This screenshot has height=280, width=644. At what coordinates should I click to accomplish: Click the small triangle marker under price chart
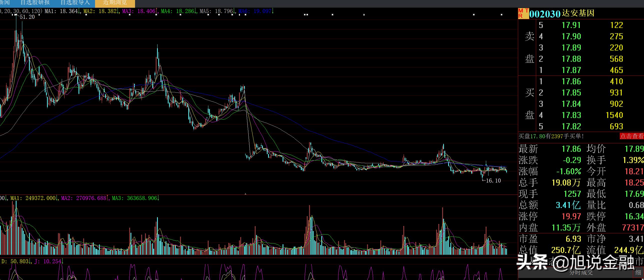pyautogui.click(x=246, y=194)
